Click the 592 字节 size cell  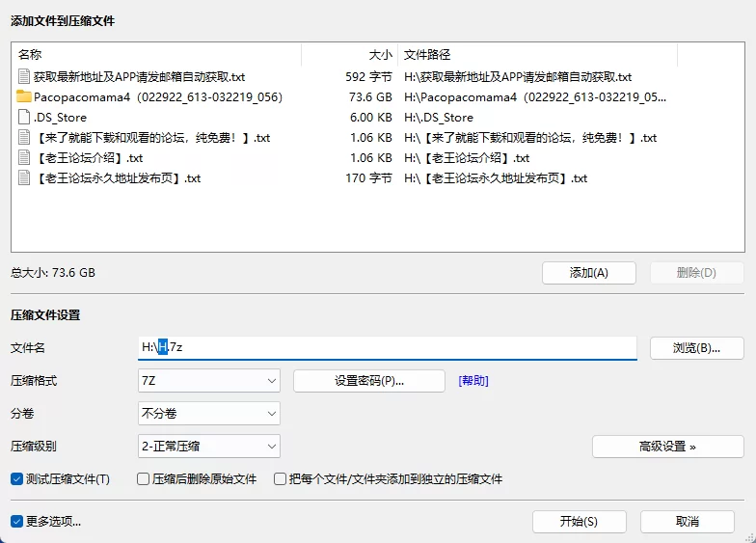pos(368,77)
